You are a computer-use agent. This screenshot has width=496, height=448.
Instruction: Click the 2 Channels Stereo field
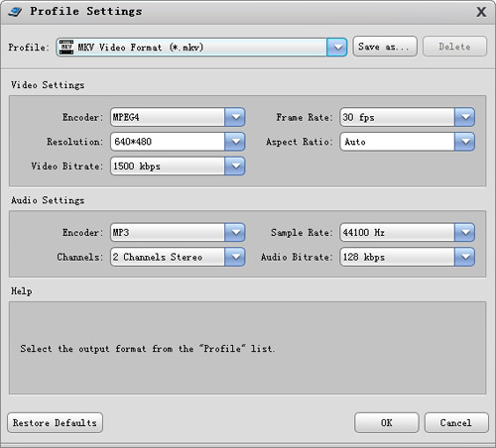pyautogui.click(x=168, y=257)
